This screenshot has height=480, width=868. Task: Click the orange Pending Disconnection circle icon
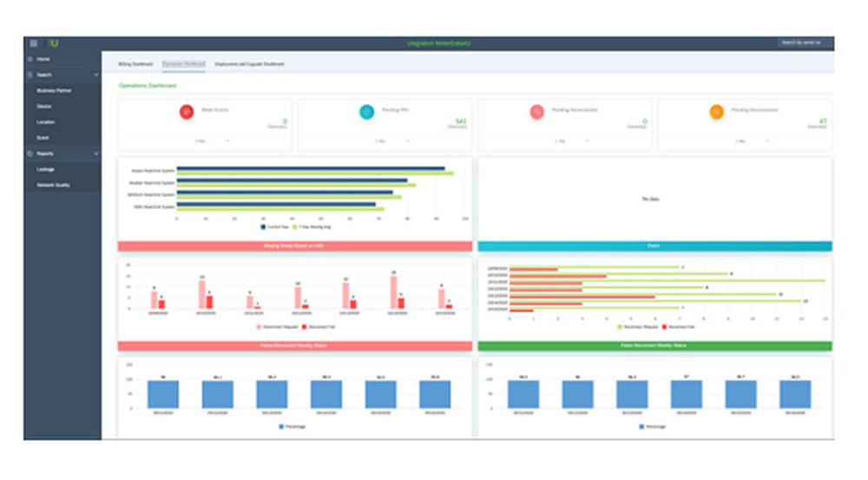716,112
